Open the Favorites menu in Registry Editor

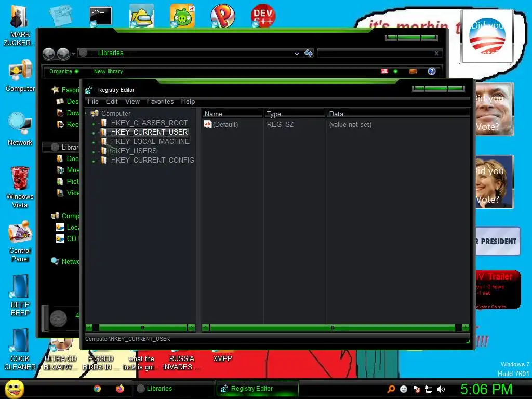(160, 101)
